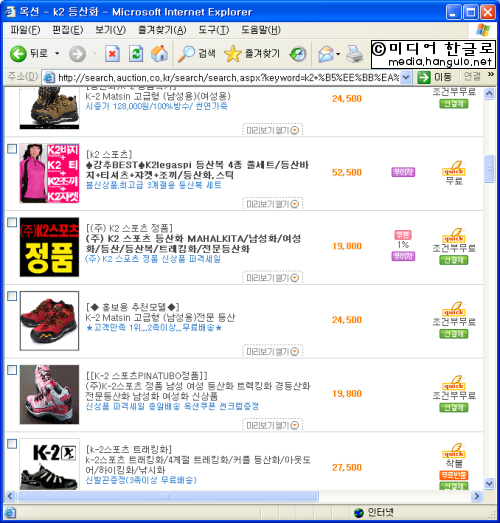Click the vertical scrollbar down arrow

point(489,483)
